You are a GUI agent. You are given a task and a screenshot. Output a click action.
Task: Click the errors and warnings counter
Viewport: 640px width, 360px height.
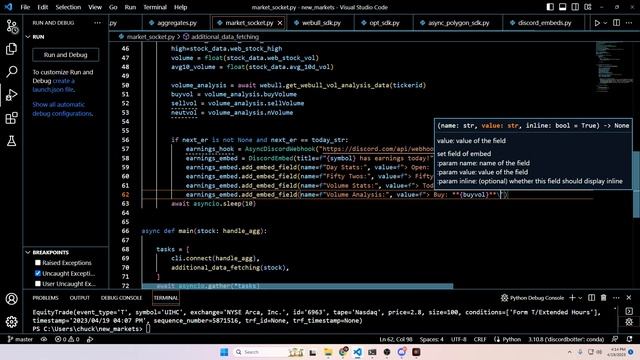67,339
